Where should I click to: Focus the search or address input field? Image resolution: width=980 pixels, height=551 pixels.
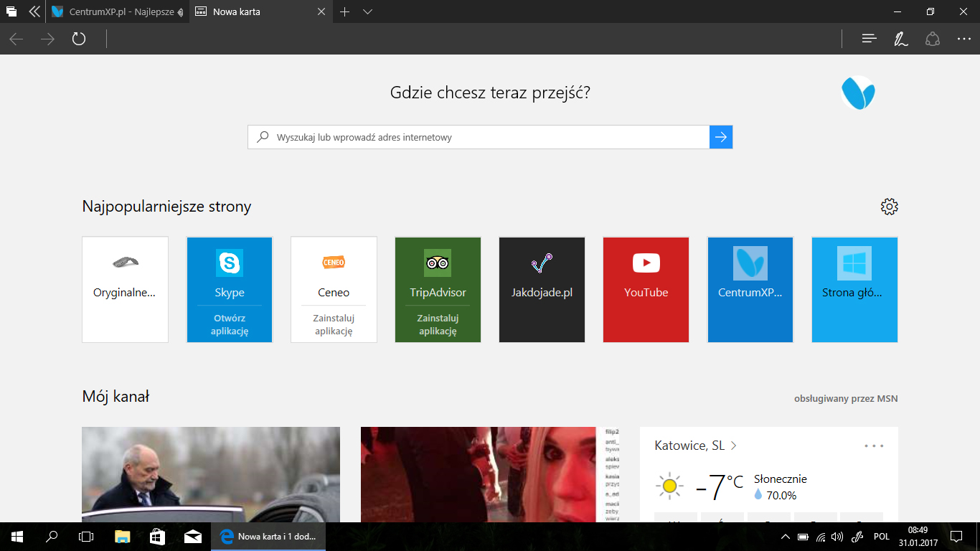[x=479, y=137]
